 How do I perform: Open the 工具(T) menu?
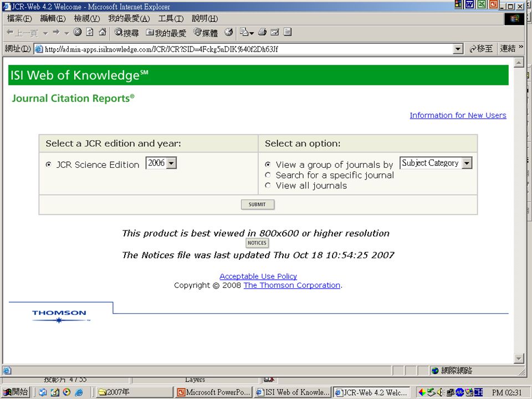(171, 18)
